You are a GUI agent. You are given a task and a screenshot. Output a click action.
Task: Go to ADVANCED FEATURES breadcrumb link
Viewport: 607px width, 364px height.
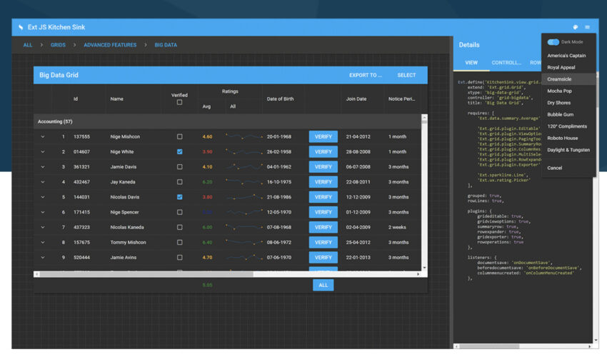[110, 45]
